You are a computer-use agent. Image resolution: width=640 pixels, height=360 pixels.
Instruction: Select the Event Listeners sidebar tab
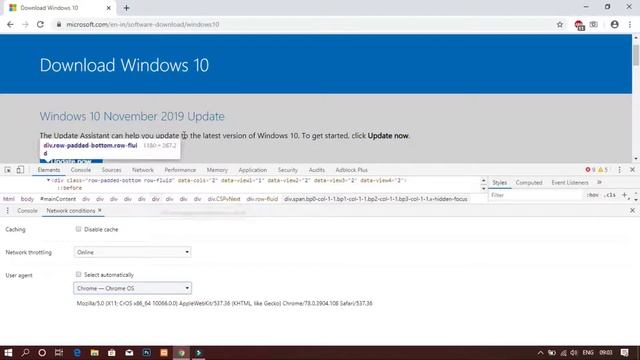coord(570,182)
